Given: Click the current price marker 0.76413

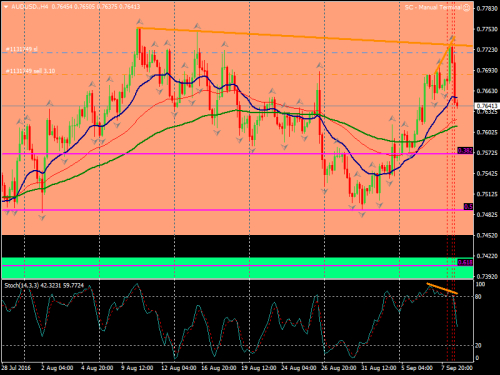Looking at the screenshot, I should coord(487,106).
